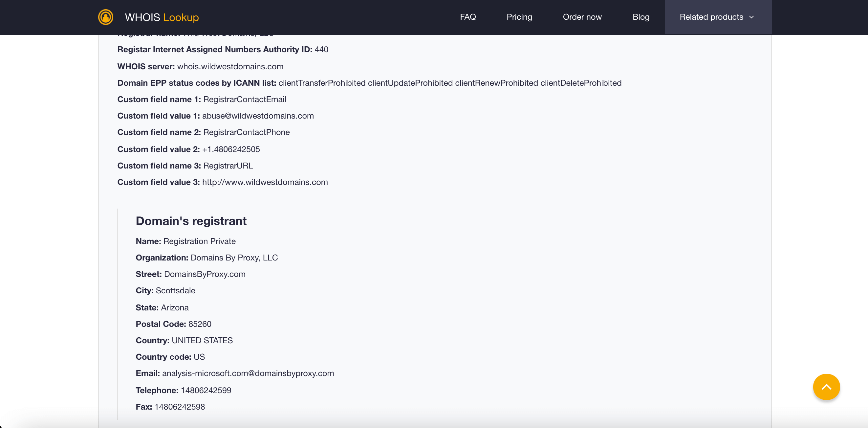Click registrant email analysis-microsoft.com@domainsbyproxy.com

(x=248, y=373)
